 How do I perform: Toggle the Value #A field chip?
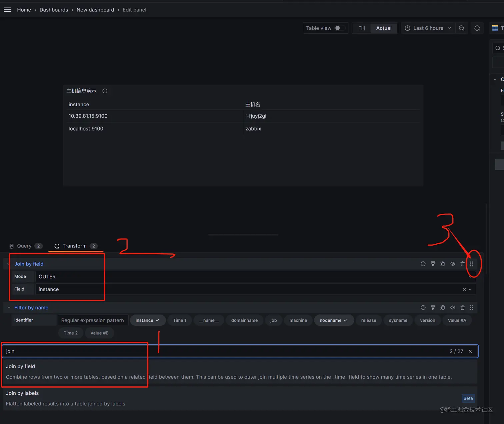click(457, 320)
